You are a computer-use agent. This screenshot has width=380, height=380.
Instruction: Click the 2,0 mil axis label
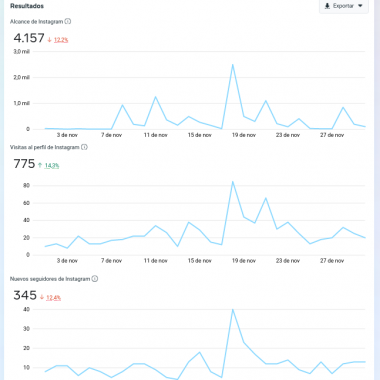tap(22, 77)
